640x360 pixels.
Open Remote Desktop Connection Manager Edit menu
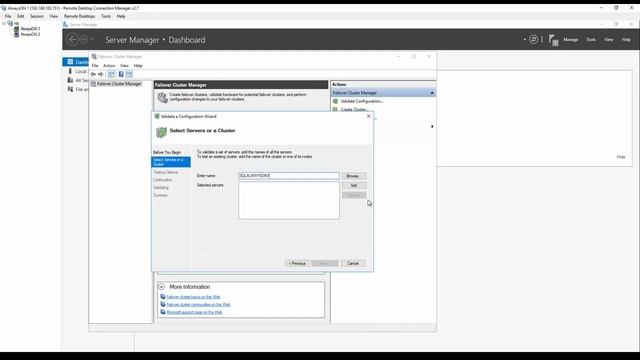coord(20,16)
